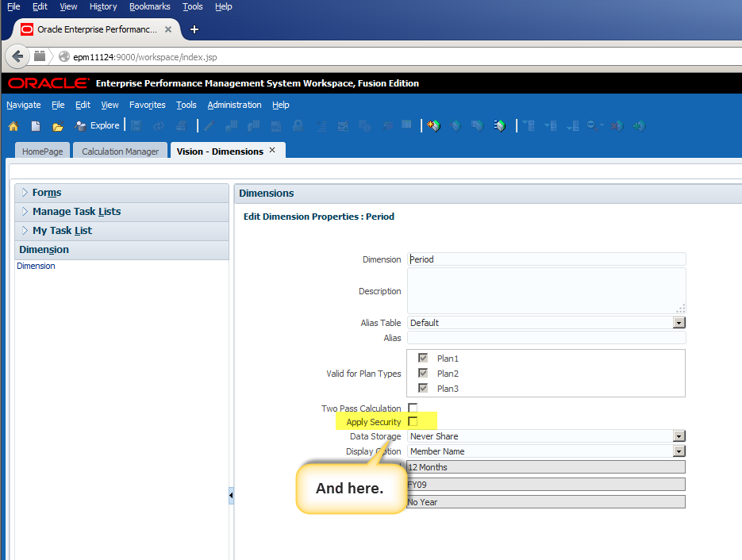The image size is (742, 560).
Task: Click inside the Description text area
Action: tap(546, 291)
